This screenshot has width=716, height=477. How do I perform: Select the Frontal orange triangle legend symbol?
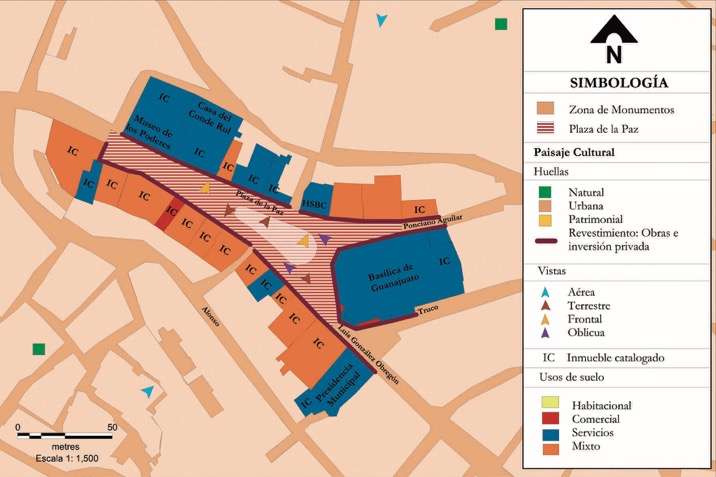pyautogui.click(x=544, y=318)
